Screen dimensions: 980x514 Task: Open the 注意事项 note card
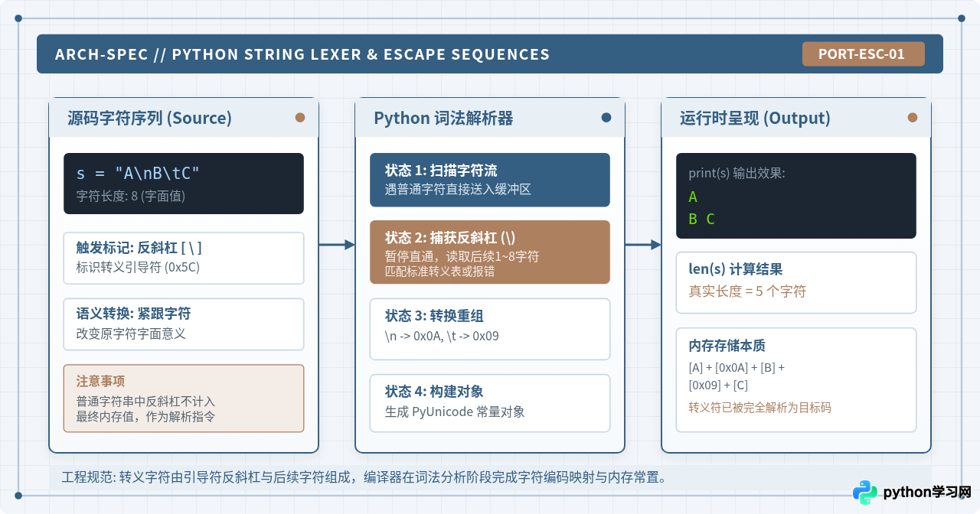[184, 399]
